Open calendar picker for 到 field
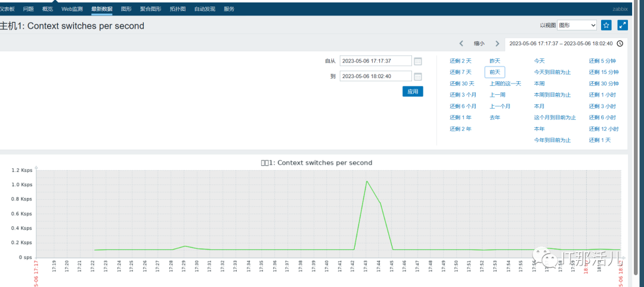Image resolution: width=644 pixels, height=287 pixels. pos(417,76)
